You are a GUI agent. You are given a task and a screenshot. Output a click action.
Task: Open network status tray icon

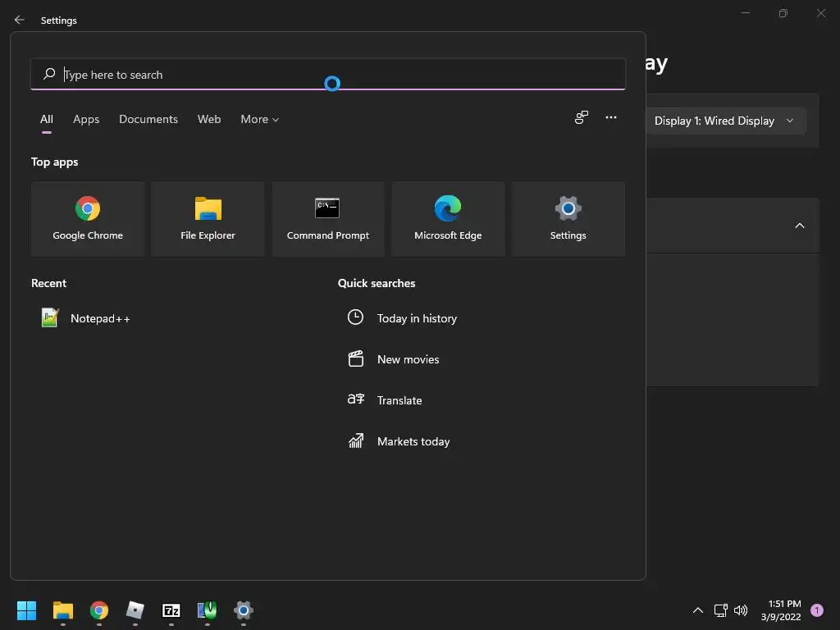(720, 610)
